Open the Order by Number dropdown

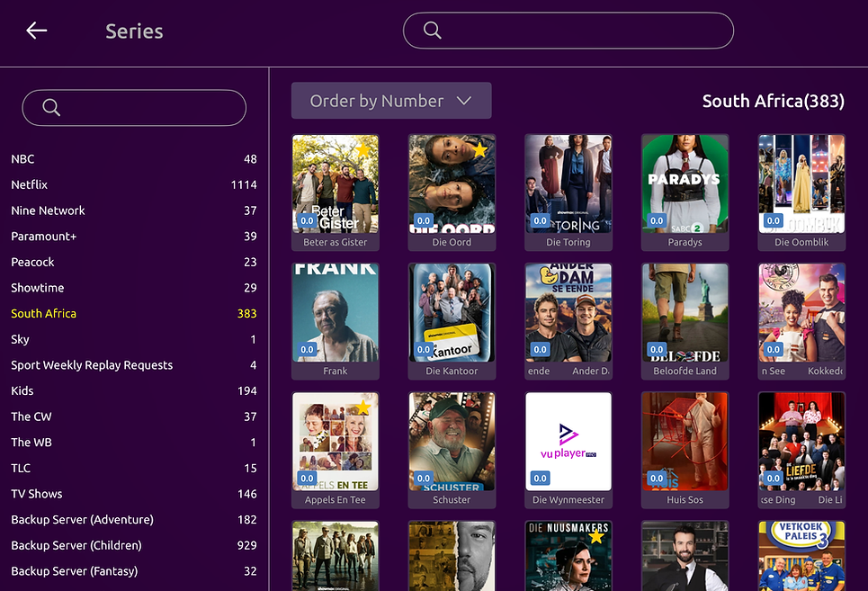391,101
